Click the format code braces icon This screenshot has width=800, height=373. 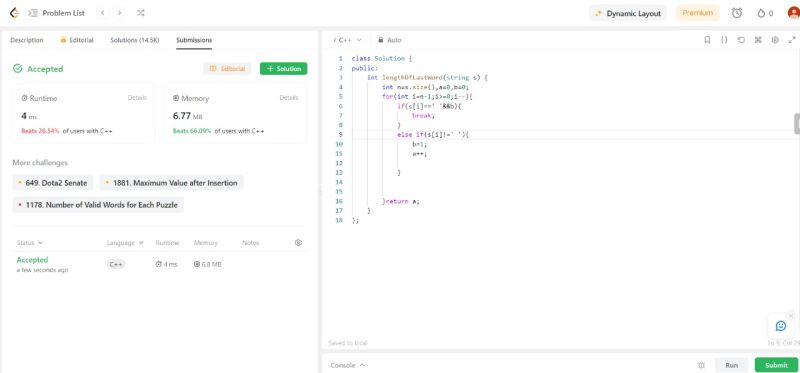click(x=723, y=40)
